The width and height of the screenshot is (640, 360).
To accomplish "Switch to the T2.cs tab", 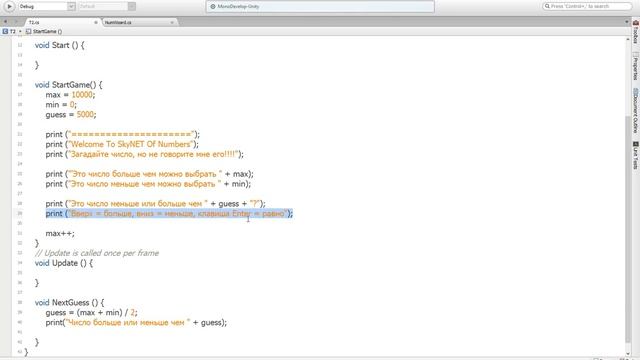I will [x=61, y=22].
